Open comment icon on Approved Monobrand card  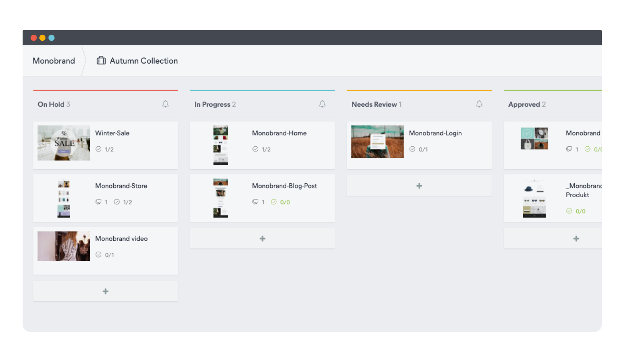pos(569,149)
